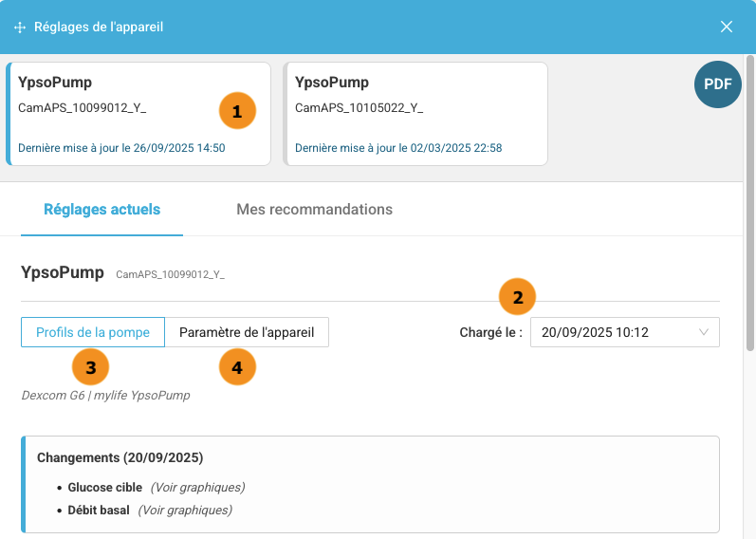Click Glucose cible Voir graphiques link
The height and width of the screenshot is (539, 756).
(197, 488)
